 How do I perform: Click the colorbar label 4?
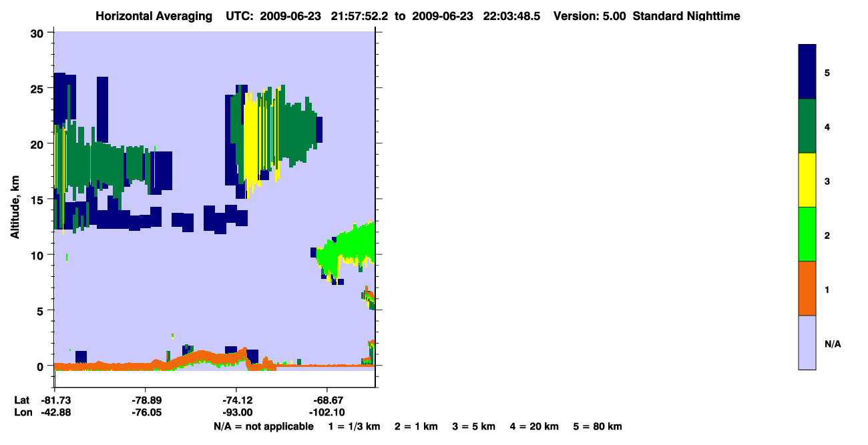point(827,126)
